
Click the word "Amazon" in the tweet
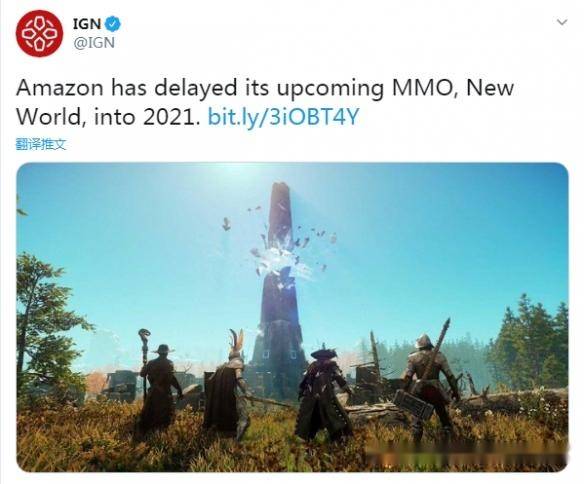click(60, 89)
